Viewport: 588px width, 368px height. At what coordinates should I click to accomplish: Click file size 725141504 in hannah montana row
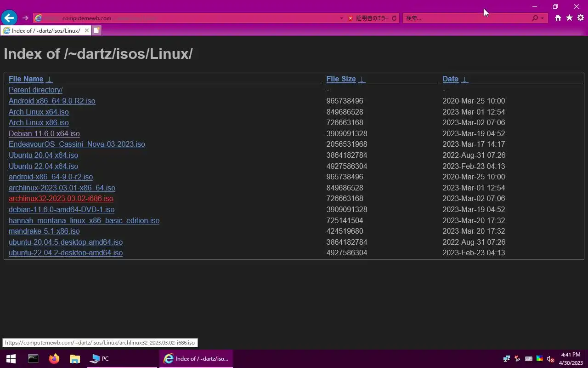pos(345,221)
